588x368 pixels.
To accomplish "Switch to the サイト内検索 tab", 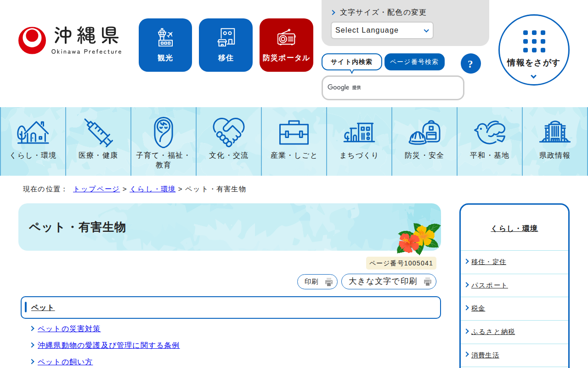I will tap(352, 62).
